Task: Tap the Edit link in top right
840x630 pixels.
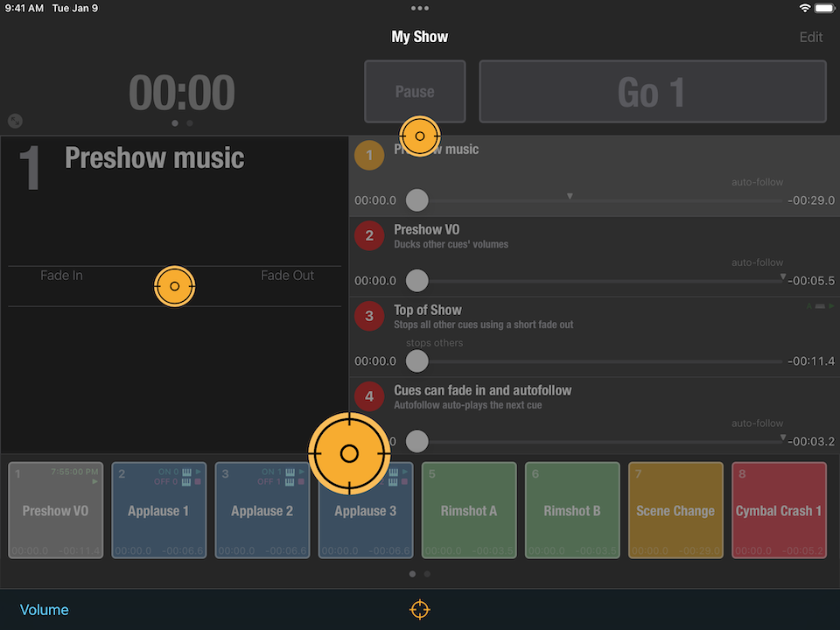Action: [x=810, y=37]
